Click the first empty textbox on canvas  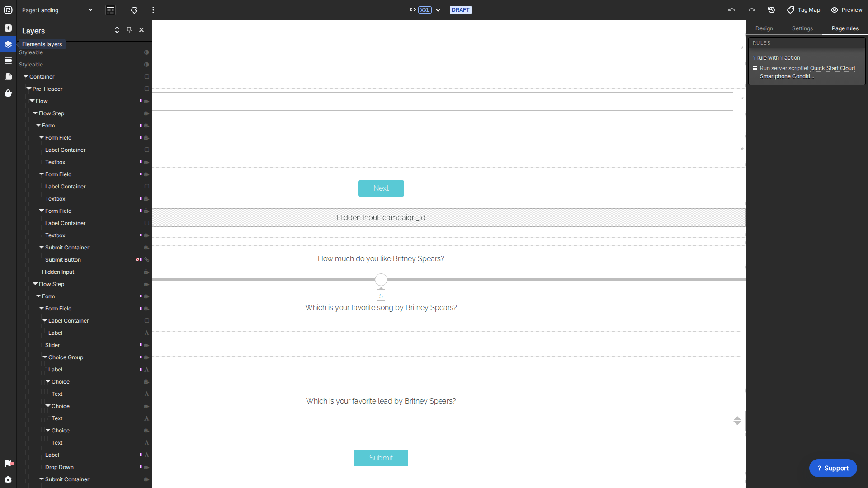click(443, 51)
